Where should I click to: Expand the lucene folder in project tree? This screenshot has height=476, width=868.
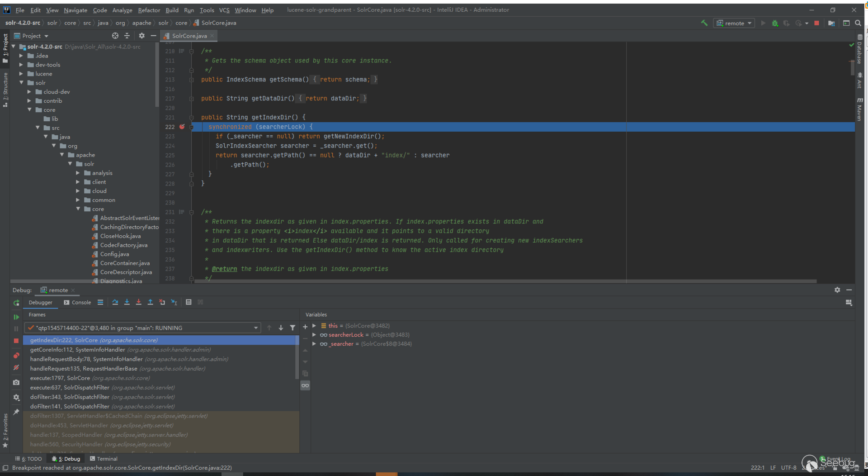point(21,74)
